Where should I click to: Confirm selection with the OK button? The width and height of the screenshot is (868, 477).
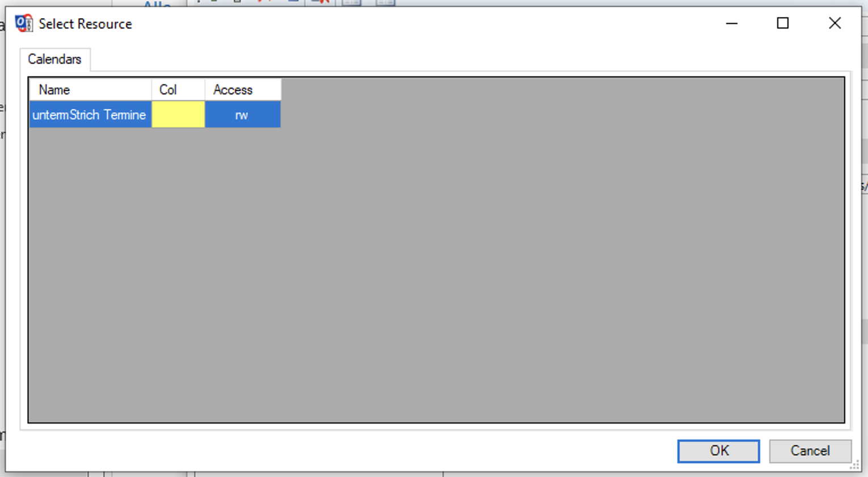[718, 451]
